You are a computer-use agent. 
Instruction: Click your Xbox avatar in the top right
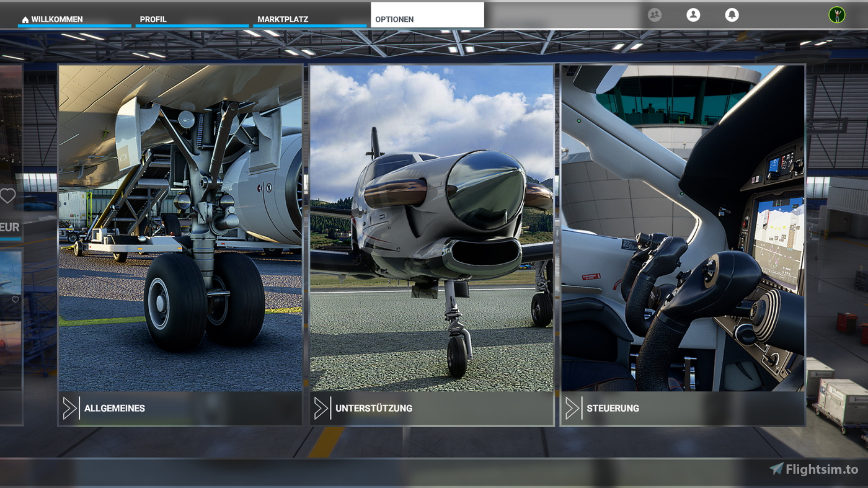[838, 14]
